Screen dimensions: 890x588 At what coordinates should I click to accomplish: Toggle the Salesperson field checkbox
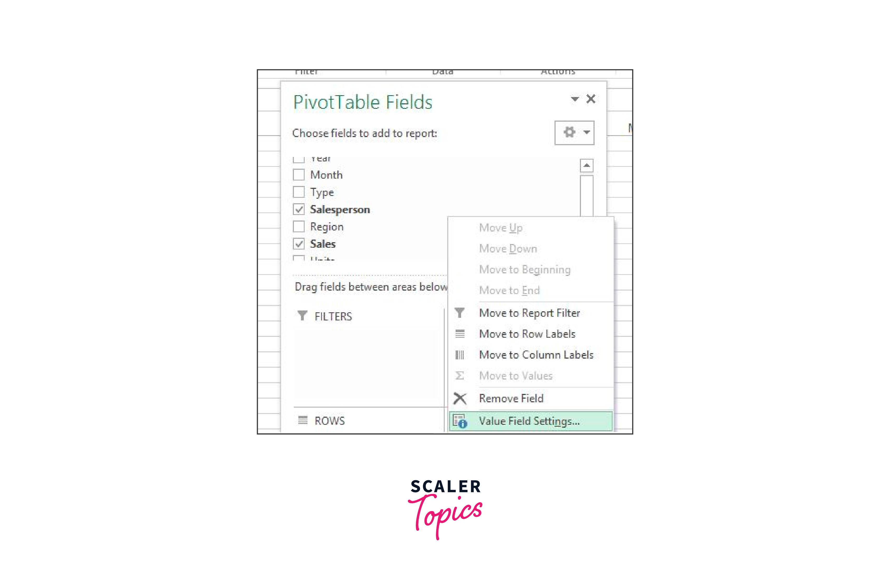299,209
